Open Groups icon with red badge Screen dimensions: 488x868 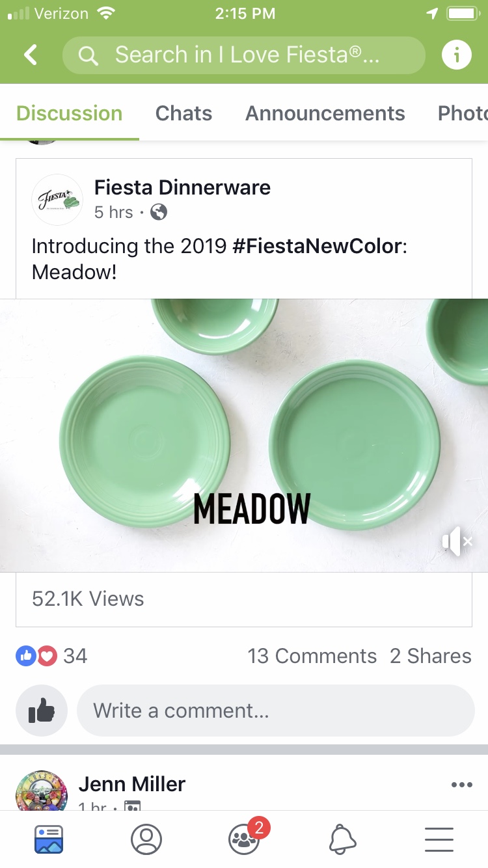[245, 839]
